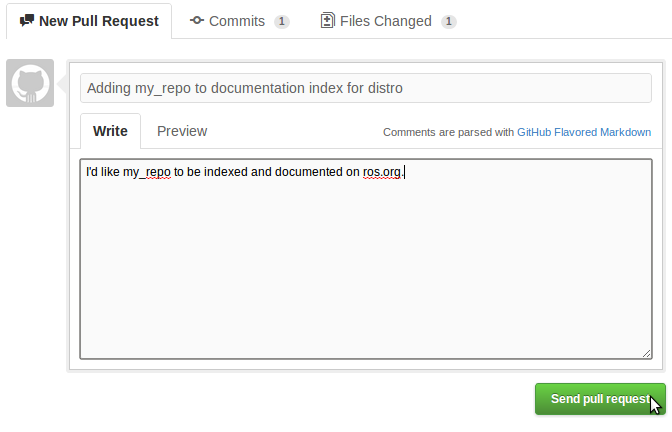Click the underlined ros.org text in the comment
The image size is (672, 432).
382,172
